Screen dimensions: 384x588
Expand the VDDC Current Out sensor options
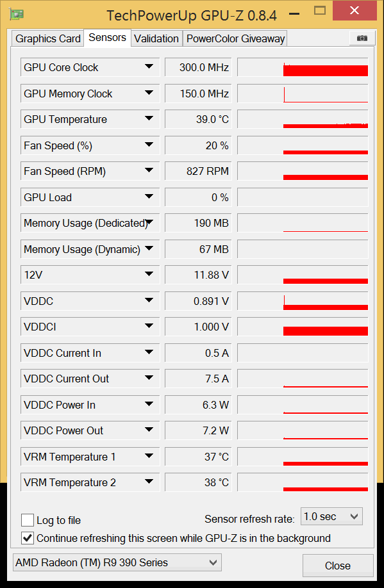(x=150, y=379)
